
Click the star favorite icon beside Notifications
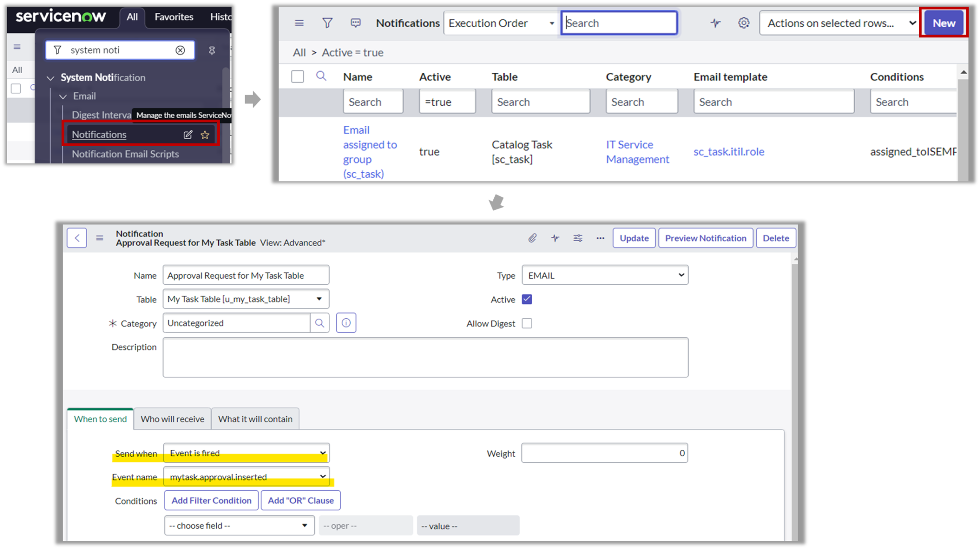point(205,135)
